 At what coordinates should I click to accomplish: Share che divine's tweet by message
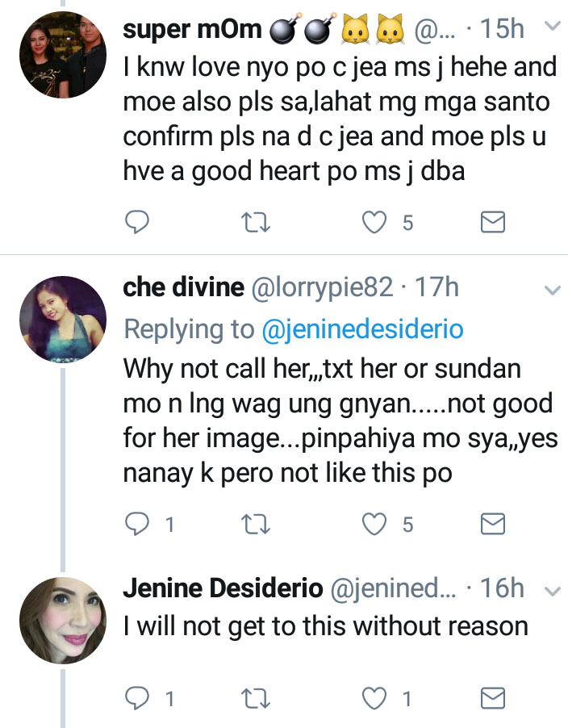click(x=492, y=525)
